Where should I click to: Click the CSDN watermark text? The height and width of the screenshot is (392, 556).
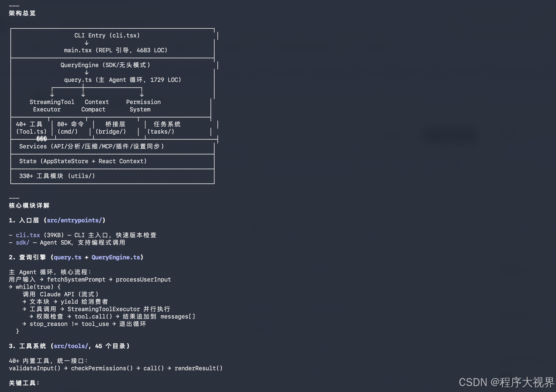pyautogui.click(x=506, y=382)
